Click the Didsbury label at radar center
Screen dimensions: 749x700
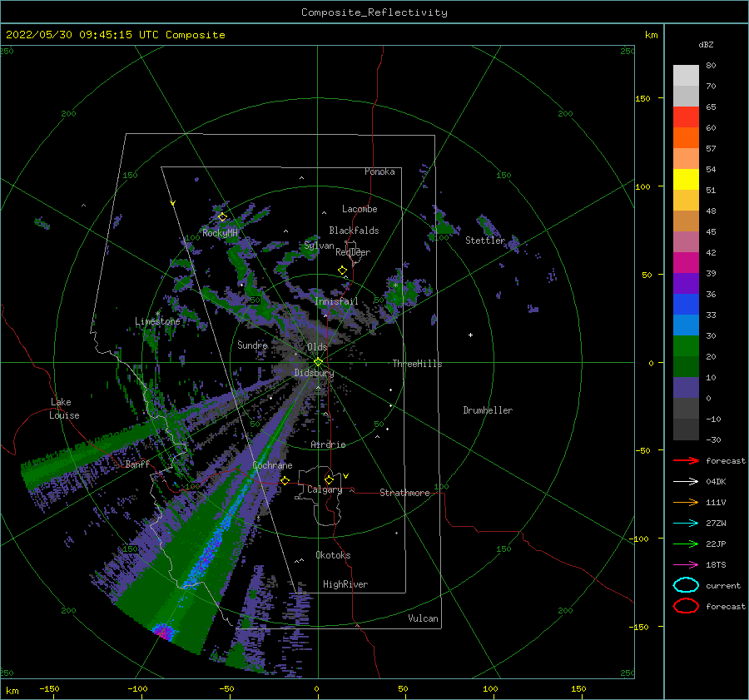pos(314,373)
